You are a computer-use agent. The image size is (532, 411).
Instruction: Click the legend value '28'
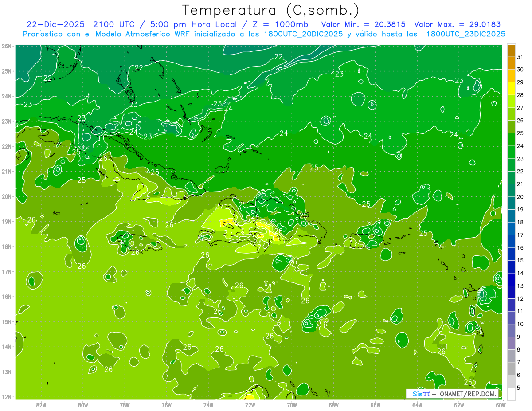[520, 95]
